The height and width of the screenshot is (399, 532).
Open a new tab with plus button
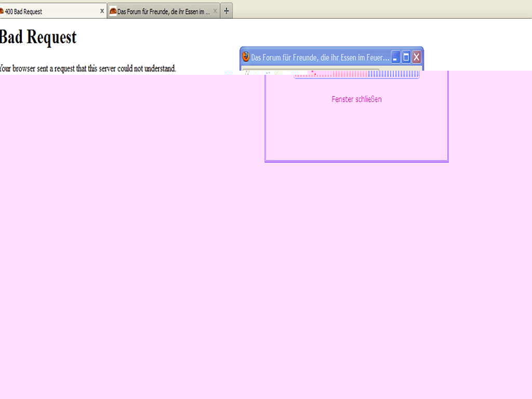tap(226, 11)
